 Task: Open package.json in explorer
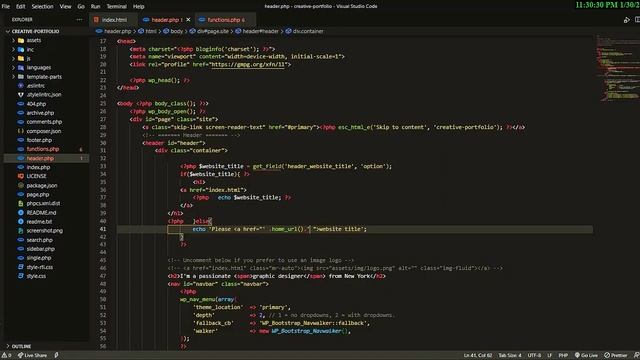tap(42, 186)
